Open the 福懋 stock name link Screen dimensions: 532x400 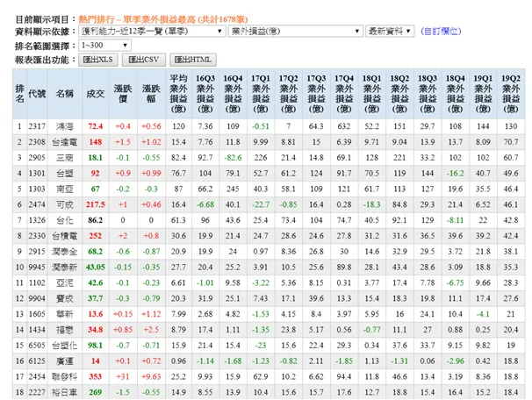(x=64, y=330)
